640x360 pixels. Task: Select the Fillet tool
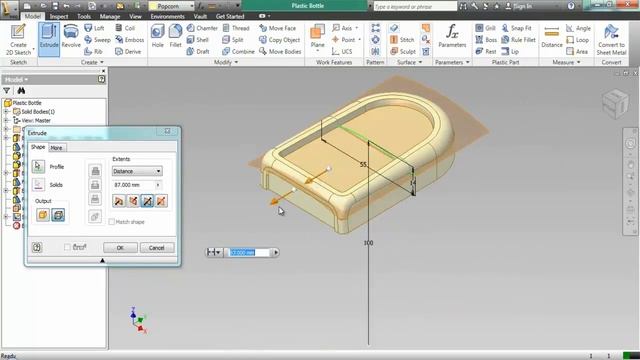175,36
